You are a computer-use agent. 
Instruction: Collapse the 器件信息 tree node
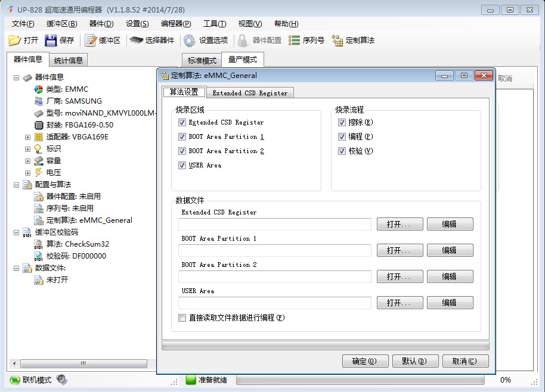(x=16, y=77)
